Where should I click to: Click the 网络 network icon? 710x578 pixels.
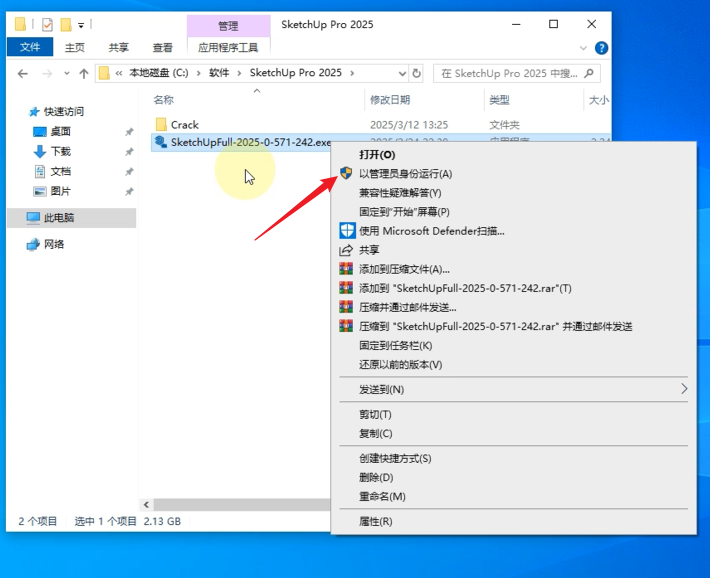click(x=33, y=245)
